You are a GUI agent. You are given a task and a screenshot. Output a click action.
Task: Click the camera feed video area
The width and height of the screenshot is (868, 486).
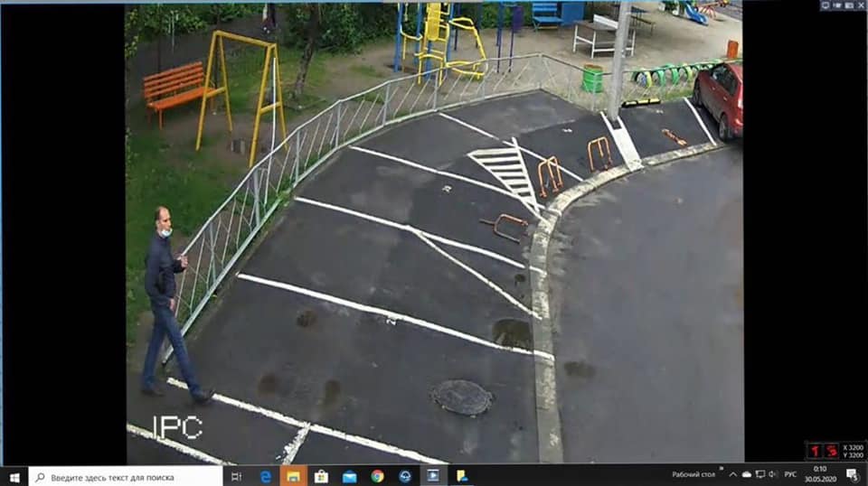(x=434, y=233)
